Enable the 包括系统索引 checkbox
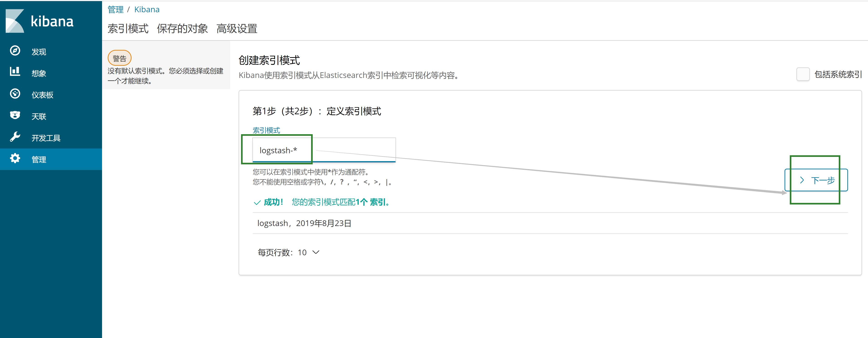The height and width of the screenshot is (338, 868). coord(803,74)
